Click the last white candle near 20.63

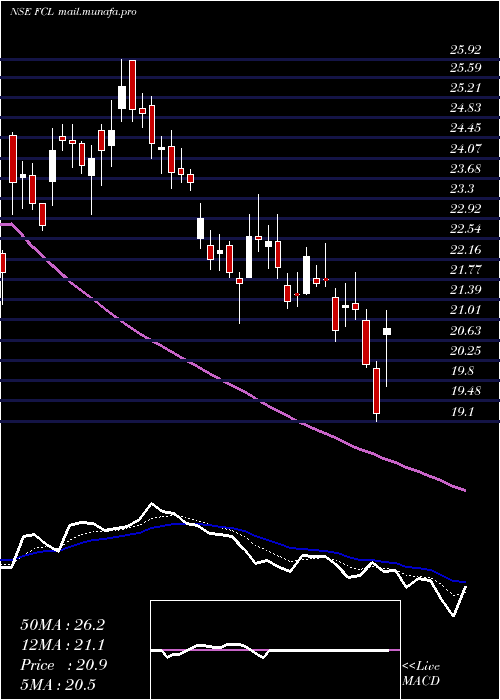pos(387,331)
